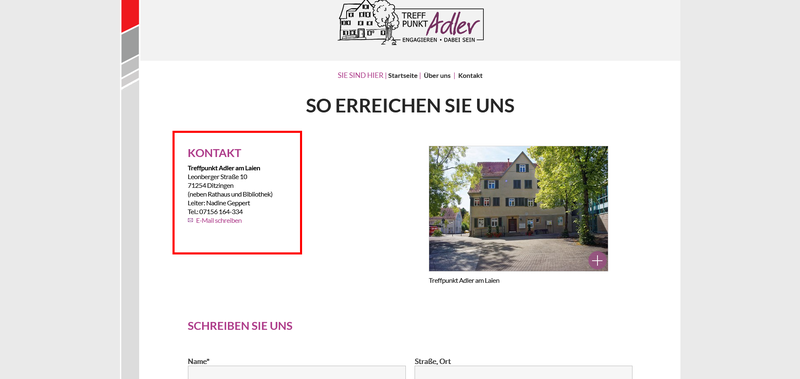Click the SO ERREICHEN SIE UNS heading
Viewport: 800px width, 379px height.
point(410,106)
